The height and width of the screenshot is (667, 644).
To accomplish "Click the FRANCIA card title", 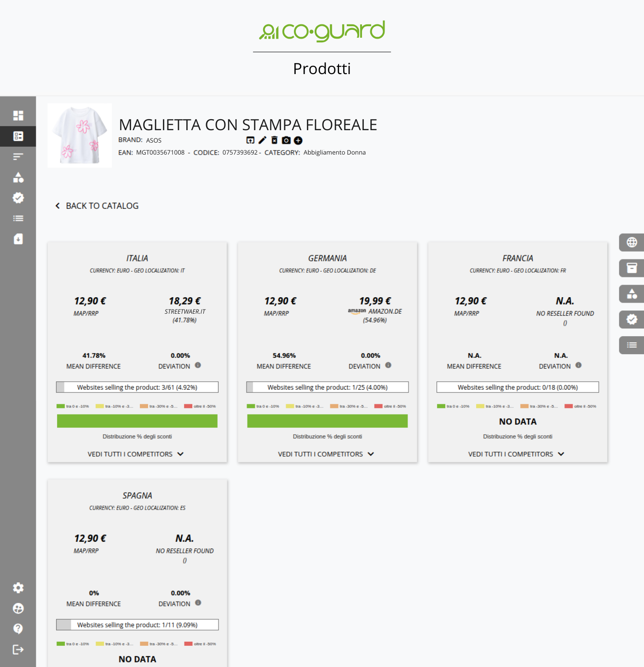I will [517, 258].
